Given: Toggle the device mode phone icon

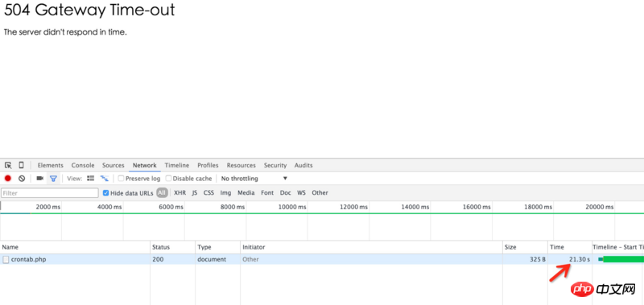Looking at the screenshot, I should (21, 165).
